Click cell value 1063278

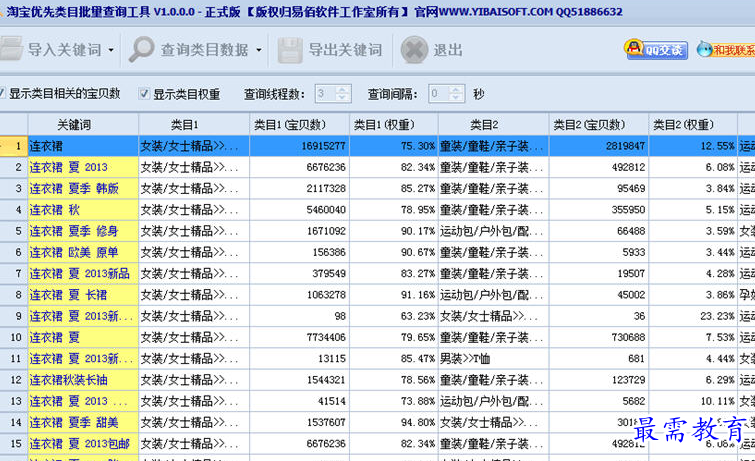[x=299, y=295]
